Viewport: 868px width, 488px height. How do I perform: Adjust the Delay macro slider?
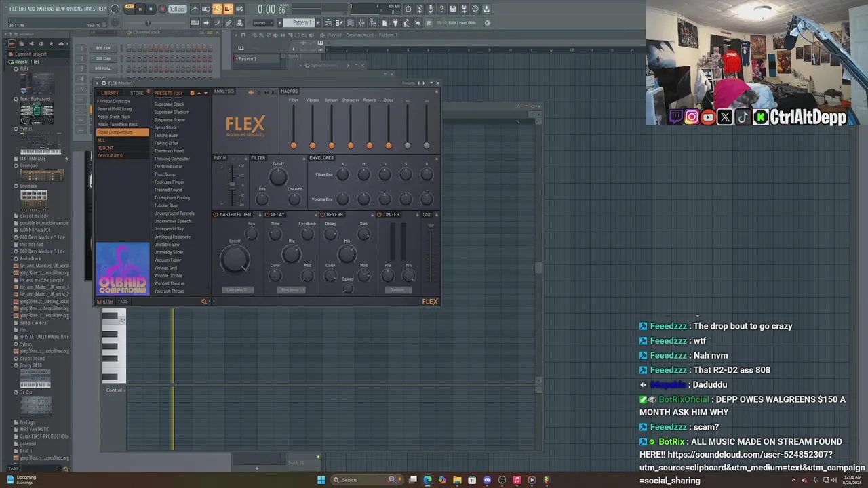pyautogui.click(x=389, y=144)
